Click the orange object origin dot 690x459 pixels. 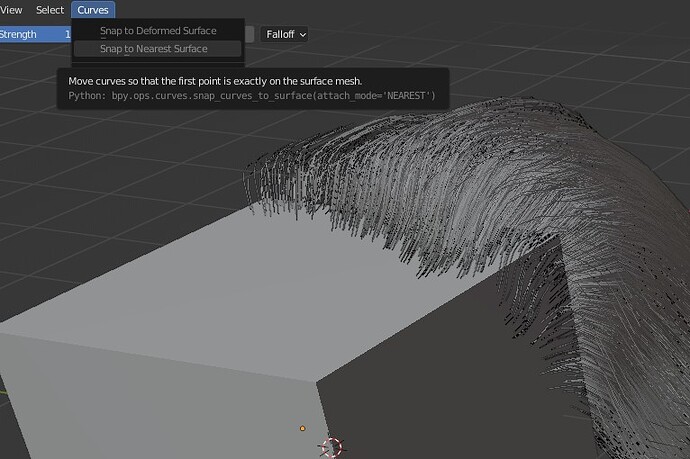point(302,428)
